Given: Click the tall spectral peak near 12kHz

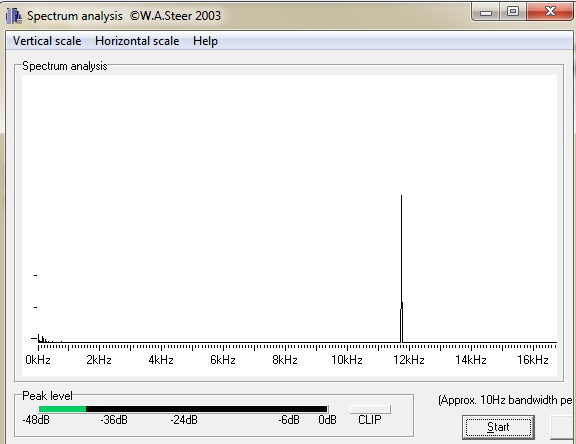Looking at the screenshot, I should 402,268.
